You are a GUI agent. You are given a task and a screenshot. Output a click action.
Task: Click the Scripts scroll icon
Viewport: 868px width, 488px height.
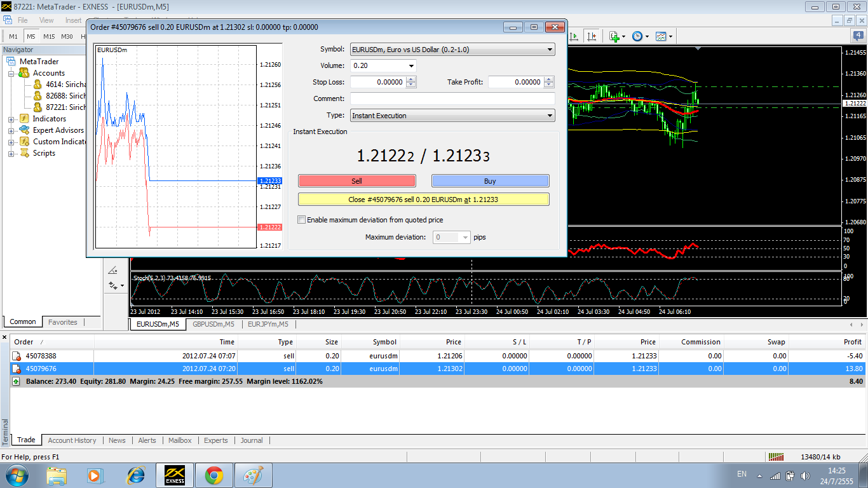[24, 153]
